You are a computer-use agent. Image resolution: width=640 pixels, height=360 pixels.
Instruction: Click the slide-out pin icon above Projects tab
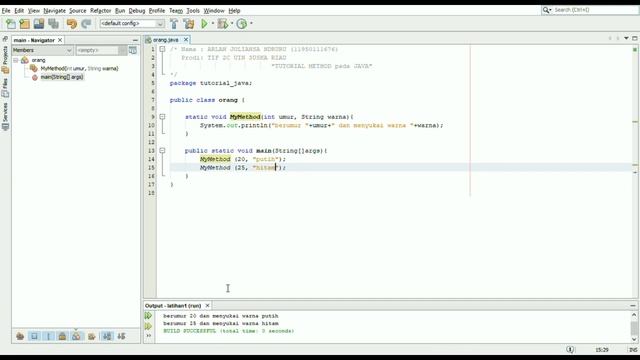point(5,39)
